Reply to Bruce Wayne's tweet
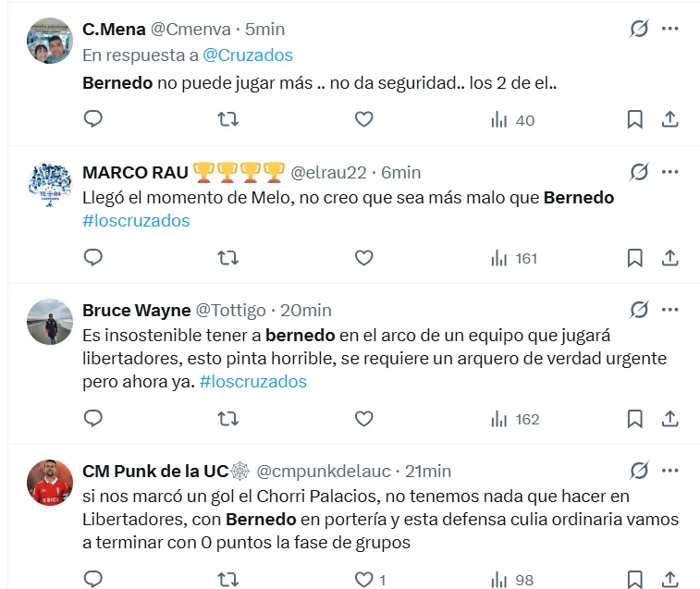The image size is (700, 589). tap(92, 419)
